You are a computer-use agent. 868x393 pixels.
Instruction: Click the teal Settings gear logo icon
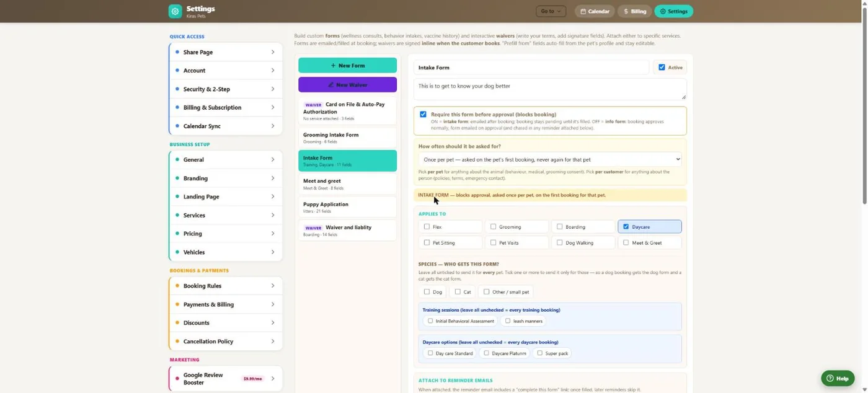[175, 11]
